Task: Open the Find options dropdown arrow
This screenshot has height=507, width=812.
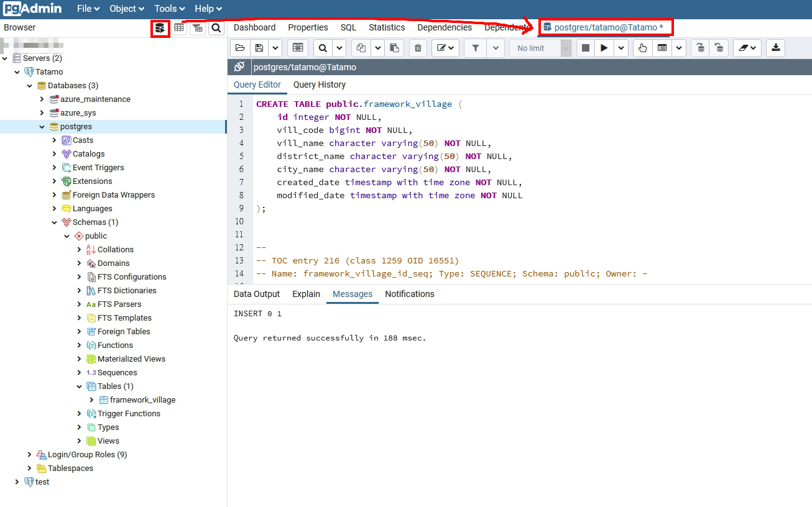Action: [x=339, y=48]
